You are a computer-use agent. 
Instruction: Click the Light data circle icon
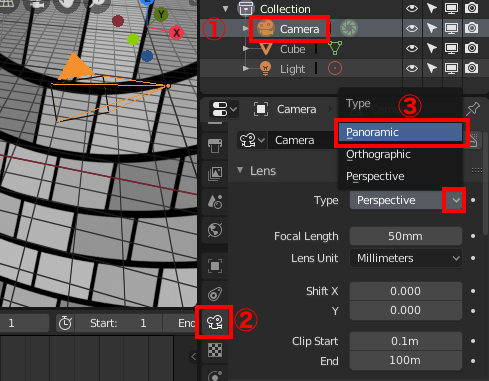coord(335,68)
